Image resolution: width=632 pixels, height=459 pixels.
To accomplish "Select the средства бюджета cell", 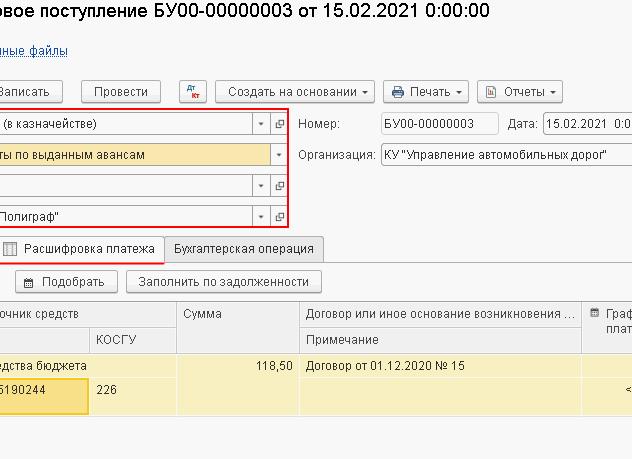I will coord(88,366).
